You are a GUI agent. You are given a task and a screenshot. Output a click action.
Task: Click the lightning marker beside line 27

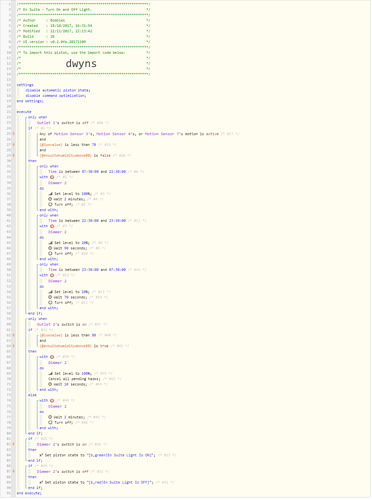pyautogui.click(x=14, y=145)
